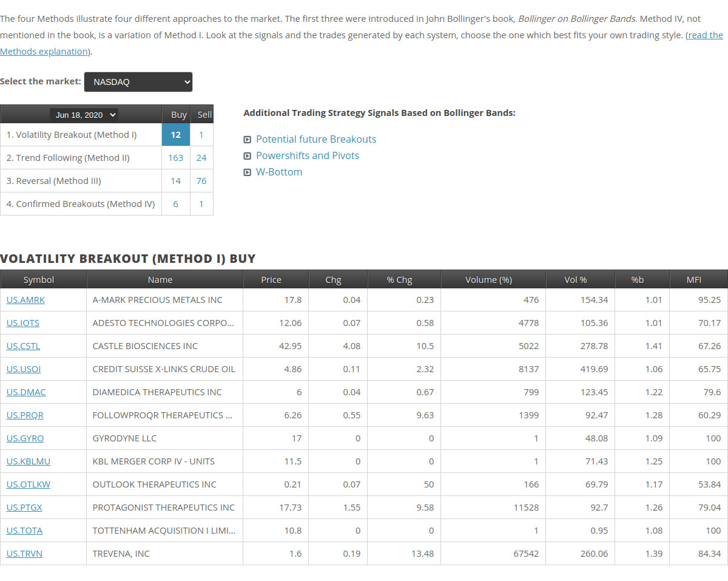The height and width of the screenshot is (581, 728).
Task: Click the arrow icon beside Powershifts and Pivots
Action: click(247, 156)
